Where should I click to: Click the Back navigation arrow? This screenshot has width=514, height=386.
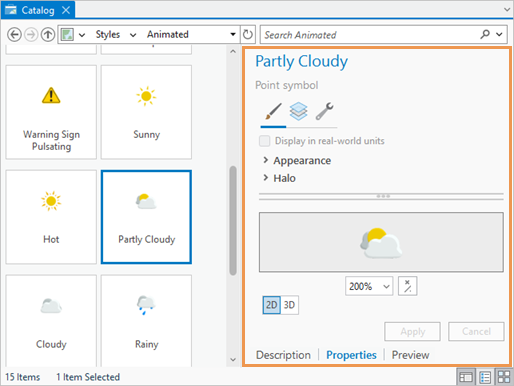[x=14, y=34]
